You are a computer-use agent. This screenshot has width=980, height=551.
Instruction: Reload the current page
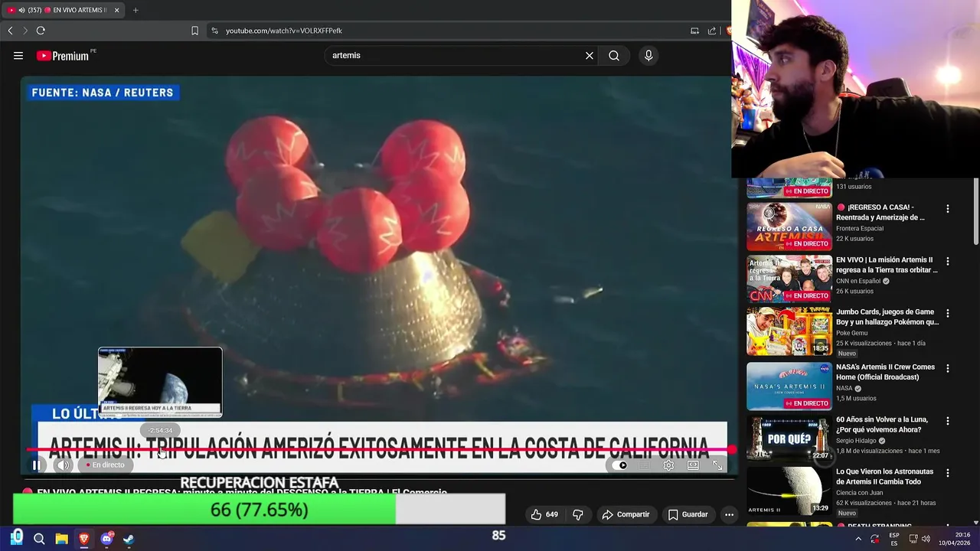41,31
